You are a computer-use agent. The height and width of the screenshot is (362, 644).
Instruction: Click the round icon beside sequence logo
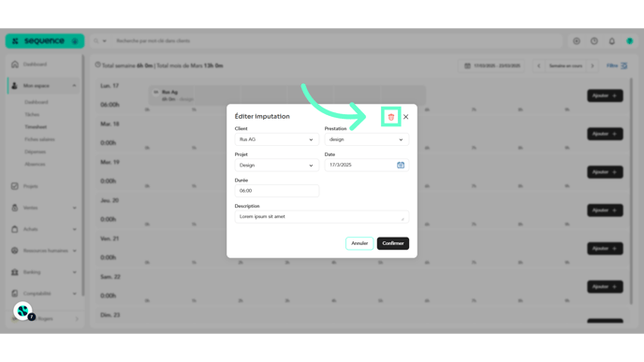pos(75,41)
